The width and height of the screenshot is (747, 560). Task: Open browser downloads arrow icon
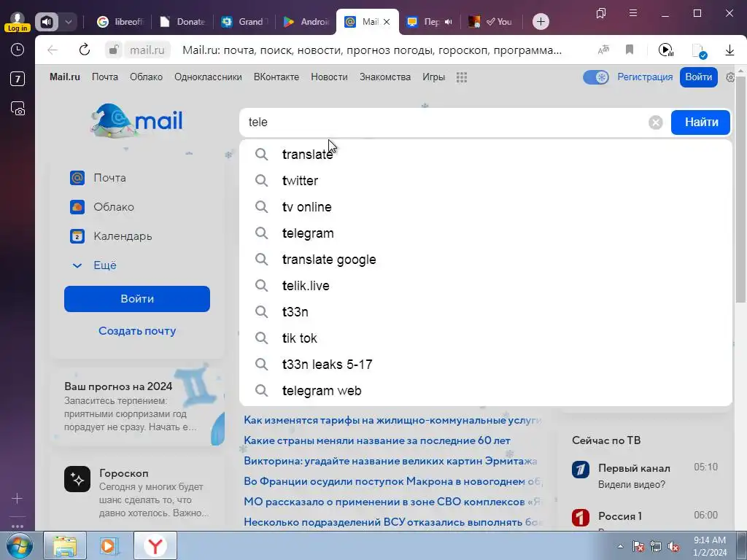coord(729,50)
